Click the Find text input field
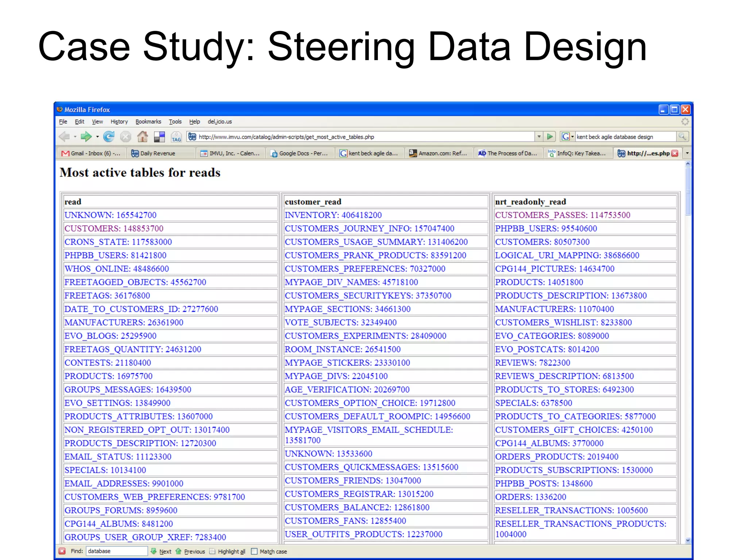The image size is (747, 560). [117, 551]
